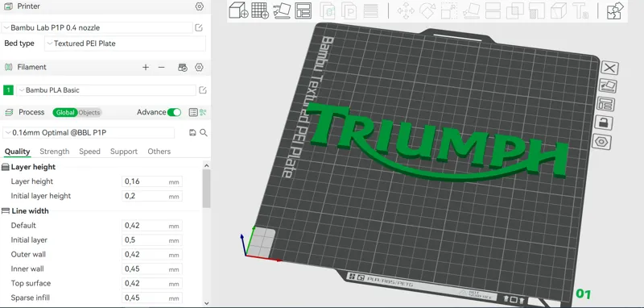
Task: Click the Sparse infill line width field
Action: [x=152, y=298]
